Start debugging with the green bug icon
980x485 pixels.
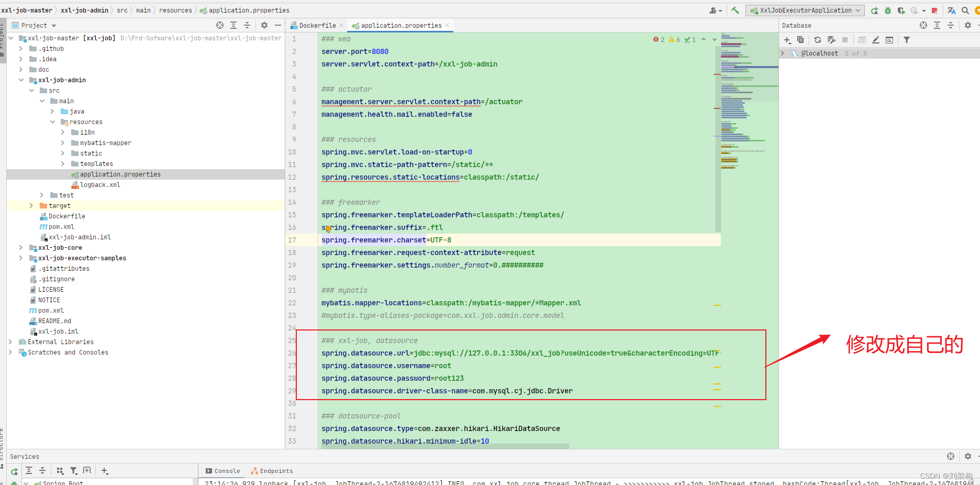pos(888,10)
